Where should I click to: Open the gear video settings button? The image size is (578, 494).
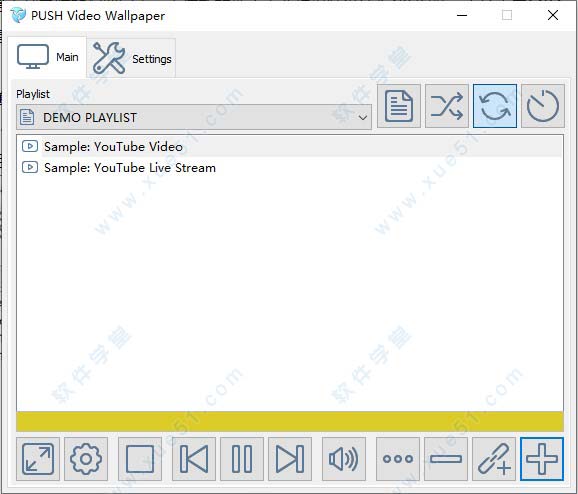click(x=86, y=459)
